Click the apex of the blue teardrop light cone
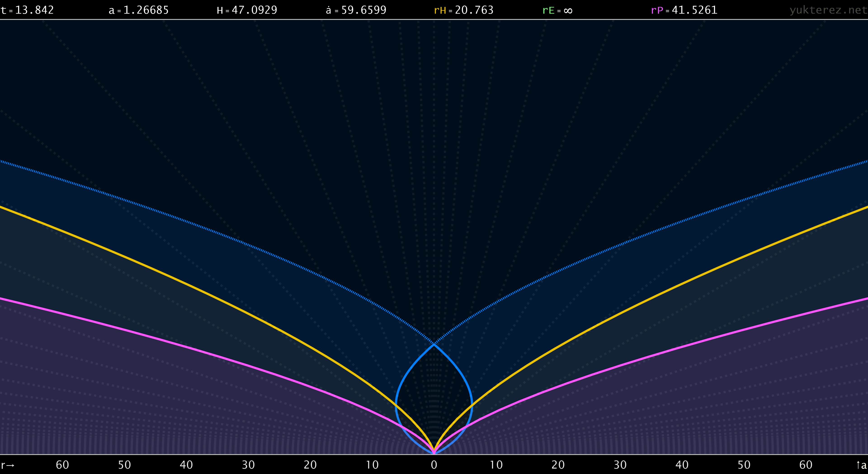 point(434,344)
